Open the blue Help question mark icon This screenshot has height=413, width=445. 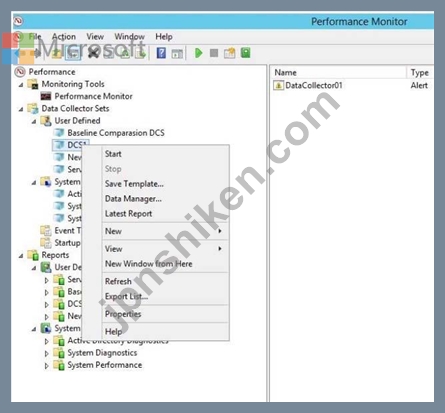tap(161, 53)
